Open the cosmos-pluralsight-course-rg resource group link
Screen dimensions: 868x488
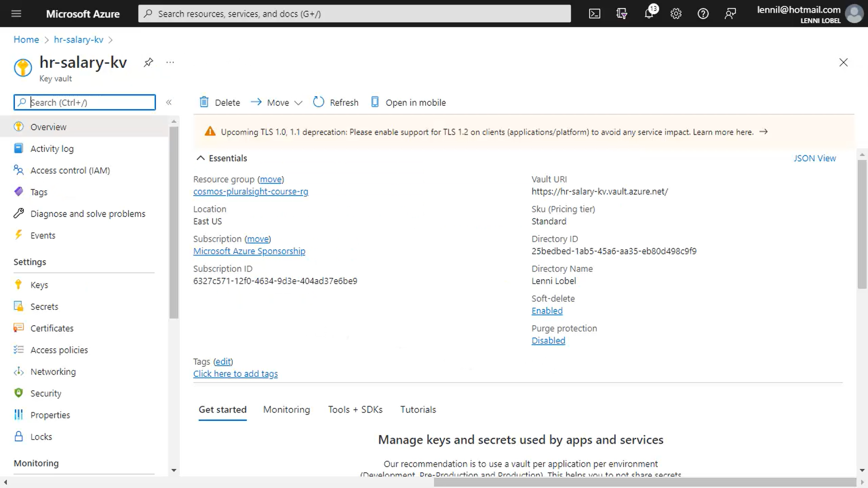[x=250, y=192]
